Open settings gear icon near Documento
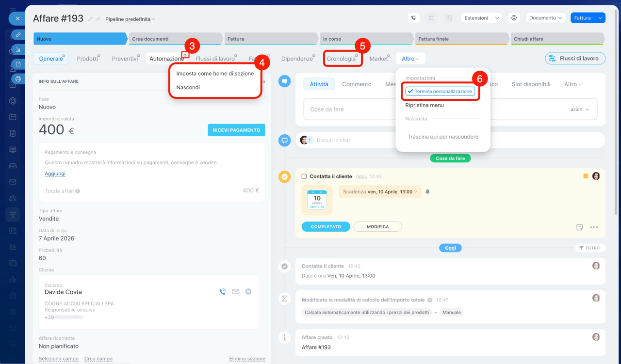The width and height of the screenshot is (621, 364). [514, 18]
